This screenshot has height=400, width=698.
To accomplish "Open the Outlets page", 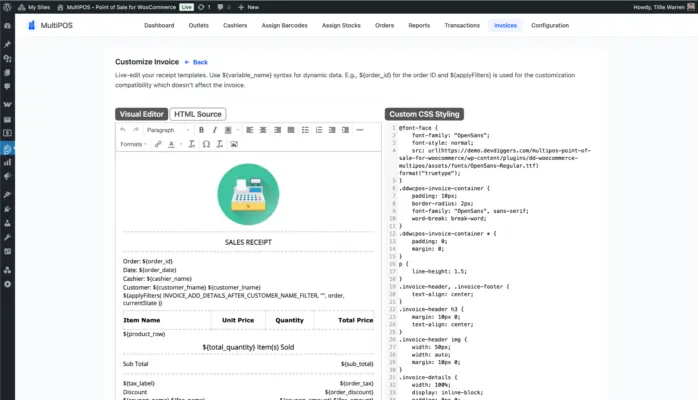I will tap(199, 25).
